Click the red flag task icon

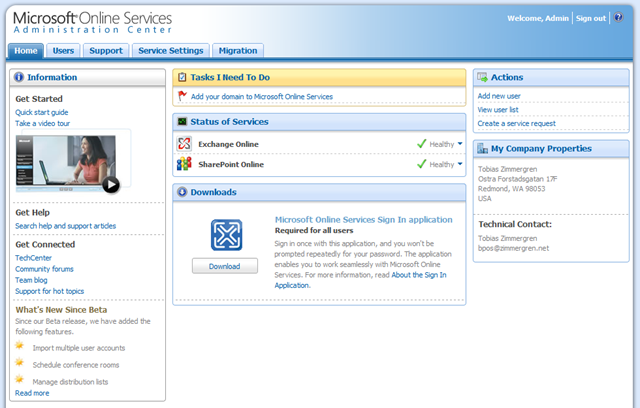pos(182,97)
